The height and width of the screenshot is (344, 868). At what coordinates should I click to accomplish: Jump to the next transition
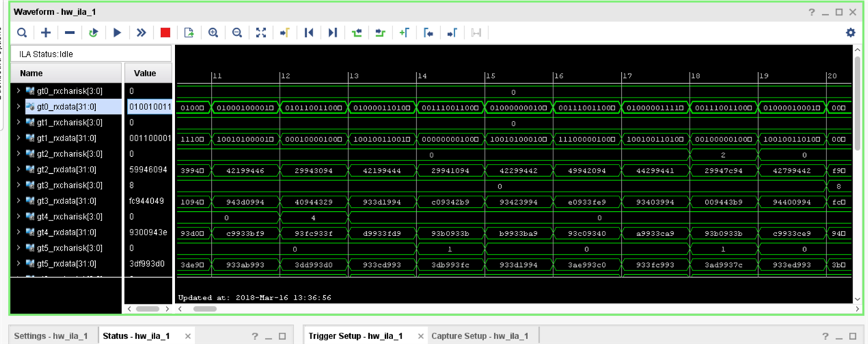(380, 32)
